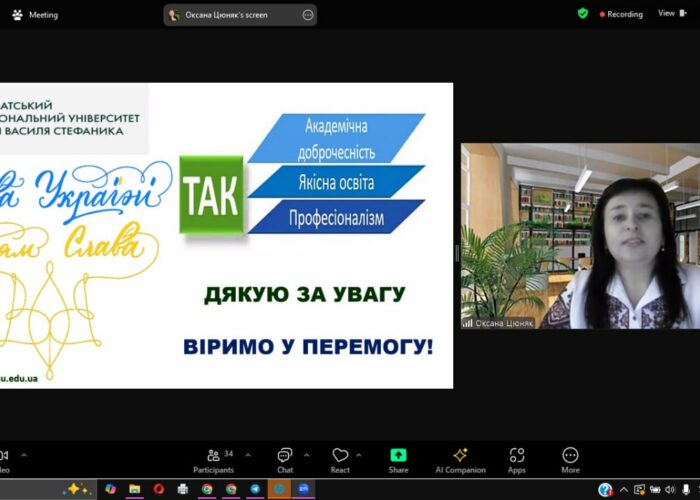This screenshot has width=700, height=500.
Task: Expand the arrow next to Chat
Action: [x=306, y=454]
